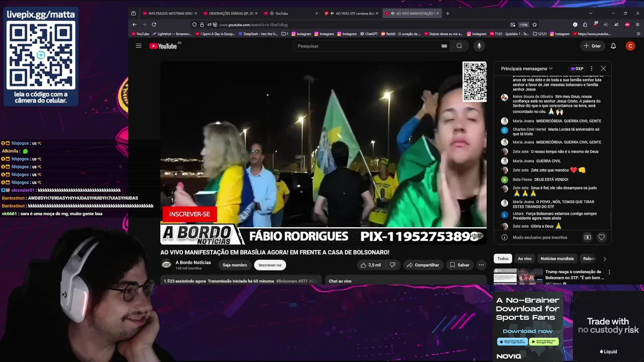Open the 12121 bookmark folder
644x362 pixels.
539,34
